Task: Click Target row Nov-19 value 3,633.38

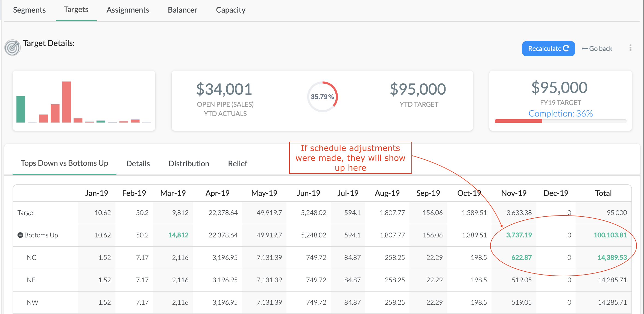Action: tap(519, 213)
